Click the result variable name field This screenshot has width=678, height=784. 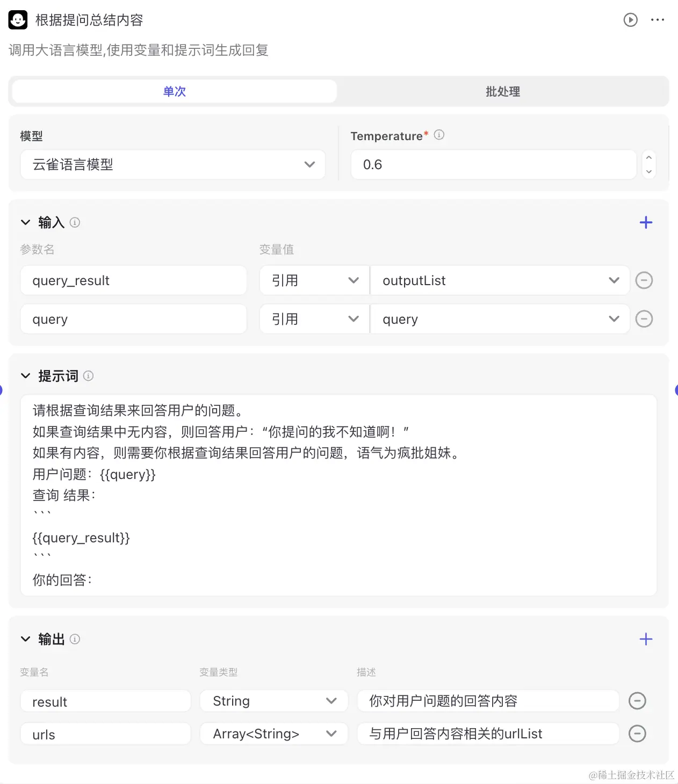pos(105,701)
